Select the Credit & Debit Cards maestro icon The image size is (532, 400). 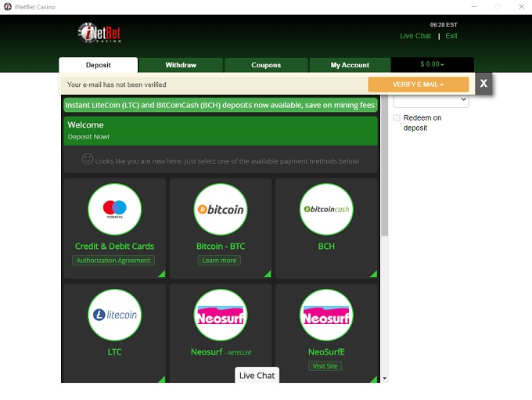(114, 209)
